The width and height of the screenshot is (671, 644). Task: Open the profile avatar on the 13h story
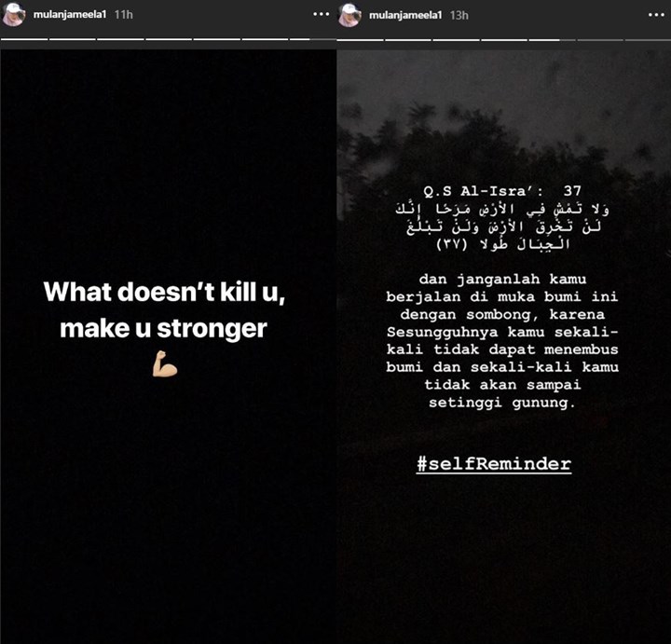(x=349, y=15)
